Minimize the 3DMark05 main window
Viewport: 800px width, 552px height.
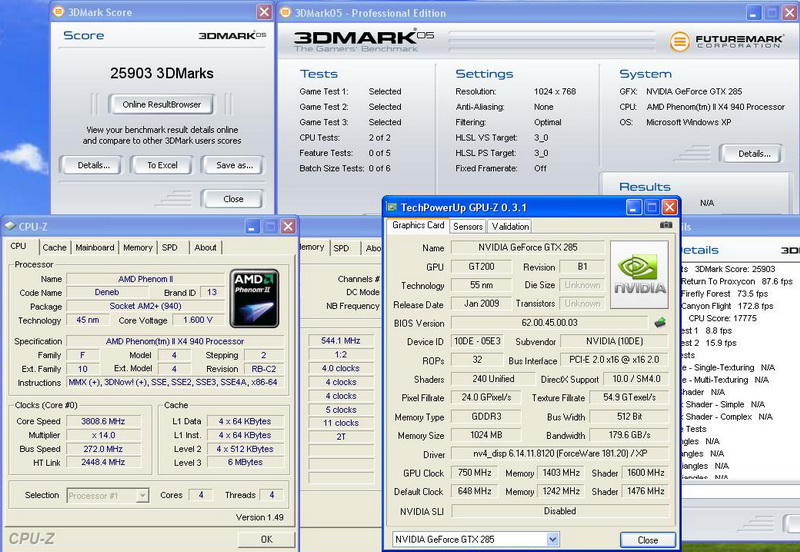click(x=754, y=13)
